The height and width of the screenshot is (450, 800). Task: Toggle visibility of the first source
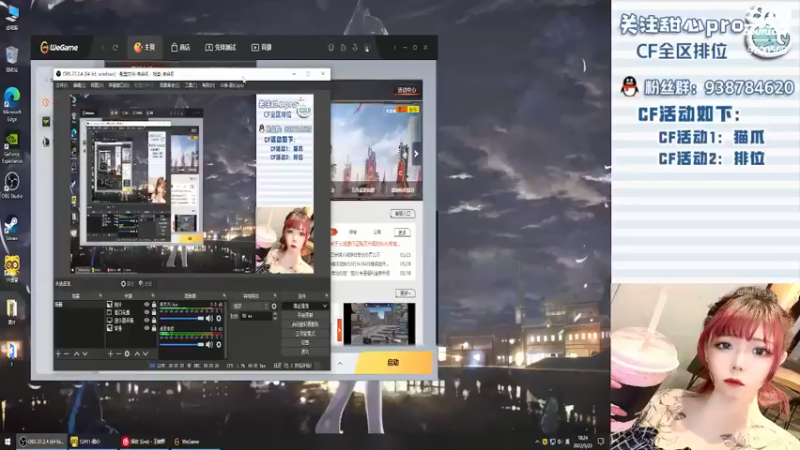point(146,305)
